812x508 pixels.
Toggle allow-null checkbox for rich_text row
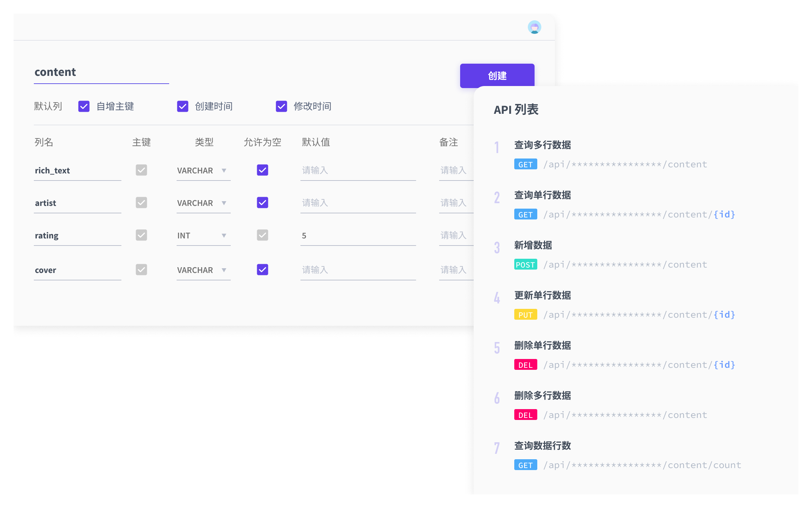point(263,170)
